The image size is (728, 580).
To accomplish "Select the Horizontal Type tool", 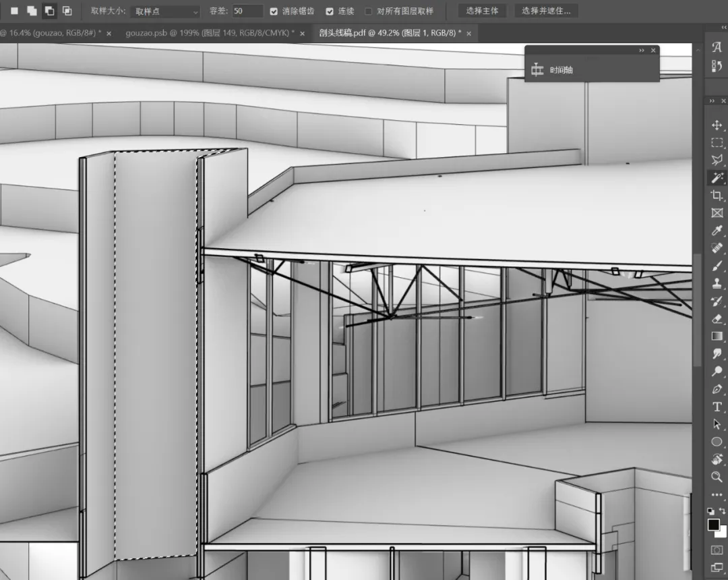I will pos(717,407).
